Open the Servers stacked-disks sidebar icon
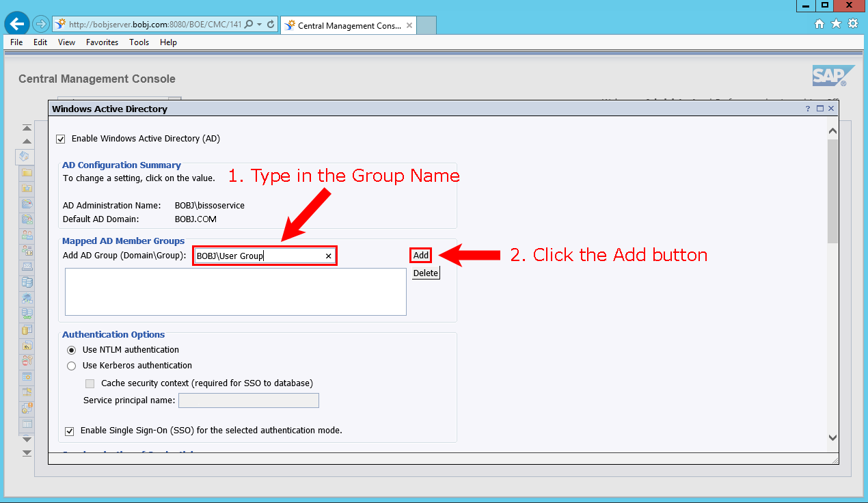The height and width of the screenshot is (503, 868). coord(27,282)
